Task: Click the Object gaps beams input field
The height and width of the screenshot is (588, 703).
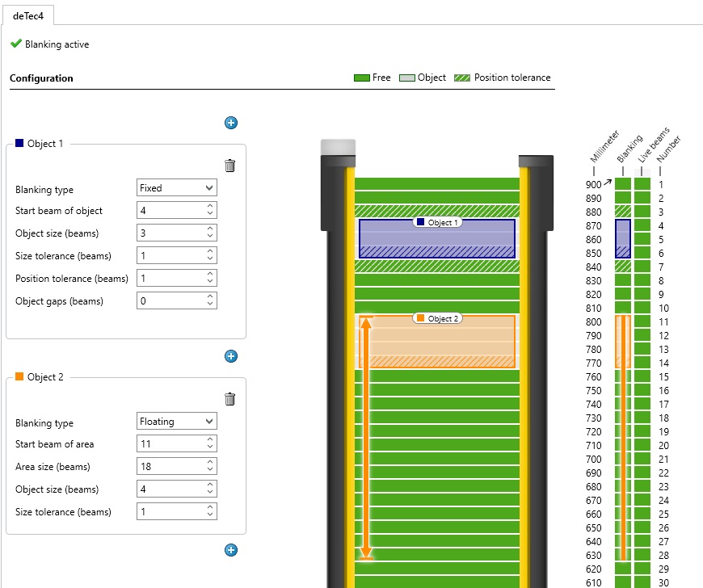Action: 177,300
